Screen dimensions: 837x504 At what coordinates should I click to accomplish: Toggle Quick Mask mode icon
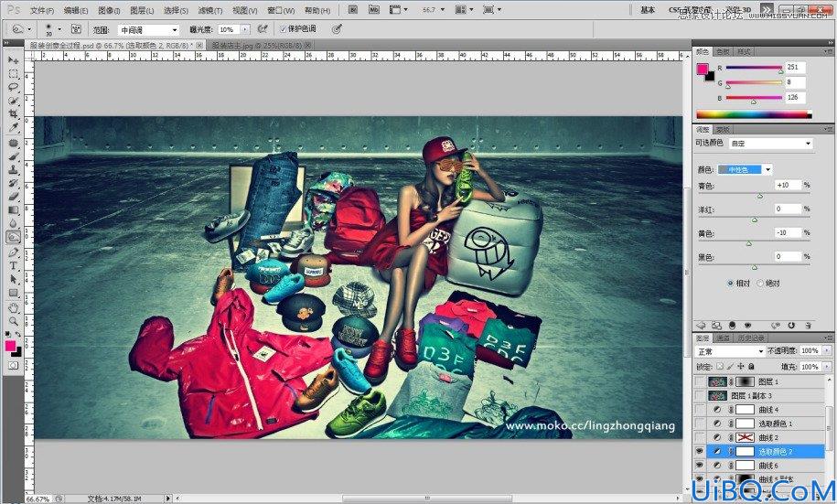click(x=14, y=366)
